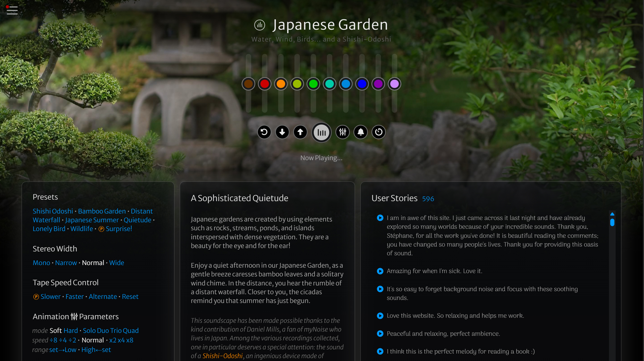Screen dimensions: 644x361
Task: Open the hamburger menu icon
Action: [12, 10]
